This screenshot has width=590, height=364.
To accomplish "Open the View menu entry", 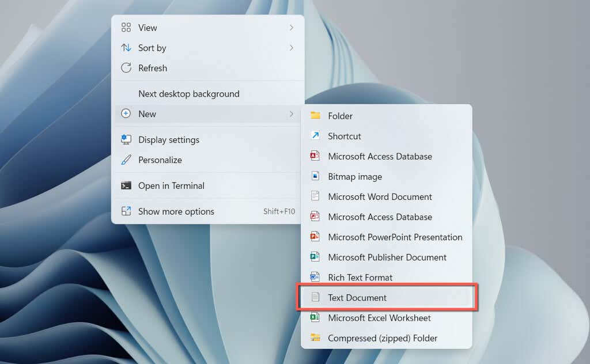I will pos(207,28).
